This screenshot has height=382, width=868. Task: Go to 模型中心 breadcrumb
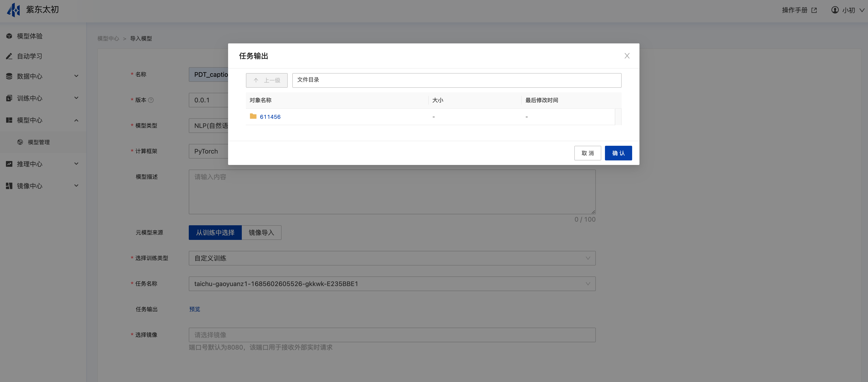[108, 38]
